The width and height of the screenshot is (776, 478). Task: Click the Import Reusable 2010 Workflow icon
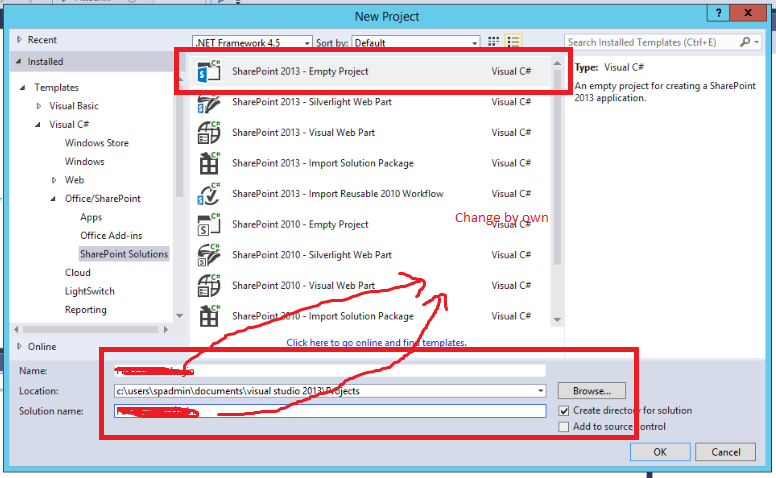pos(209,194)
